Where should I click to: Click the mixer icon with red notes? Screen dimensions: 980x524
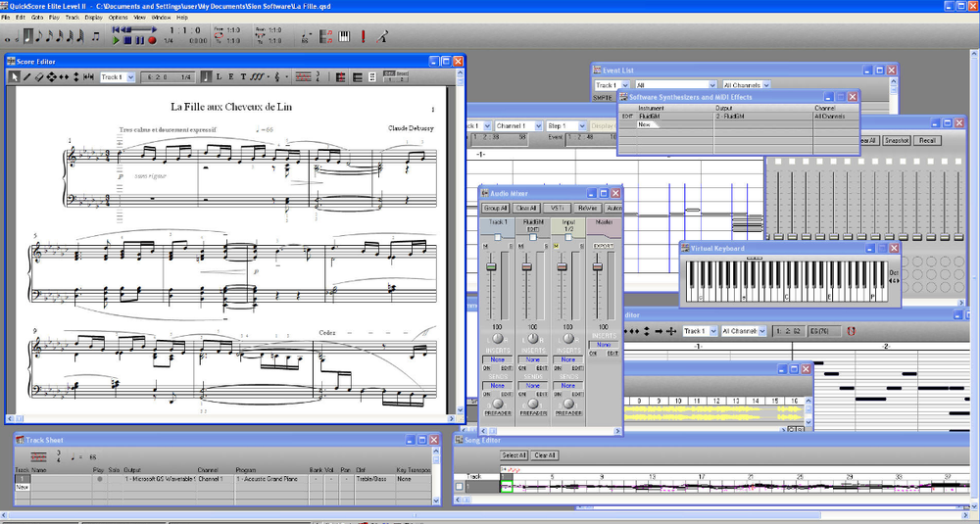pyautogui.click(x=325, y=36)
